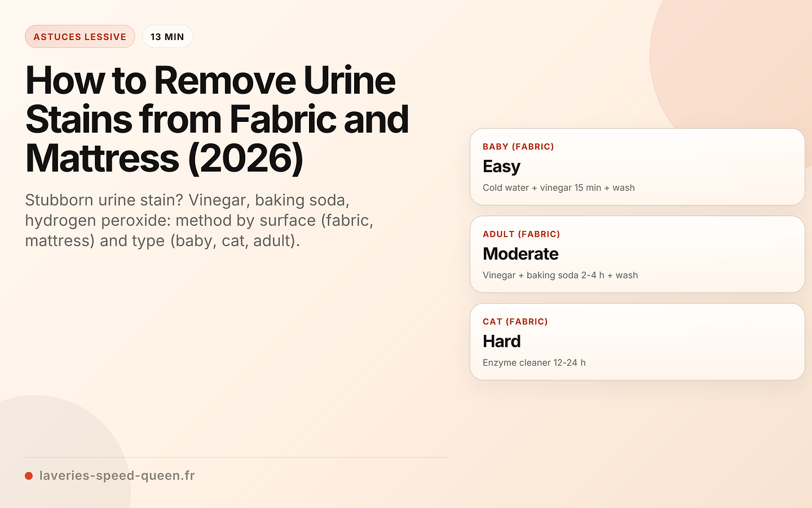Select the Easy difficulty label
The image size is (812, 508).
pyautogui.click(x=501, y=166)
